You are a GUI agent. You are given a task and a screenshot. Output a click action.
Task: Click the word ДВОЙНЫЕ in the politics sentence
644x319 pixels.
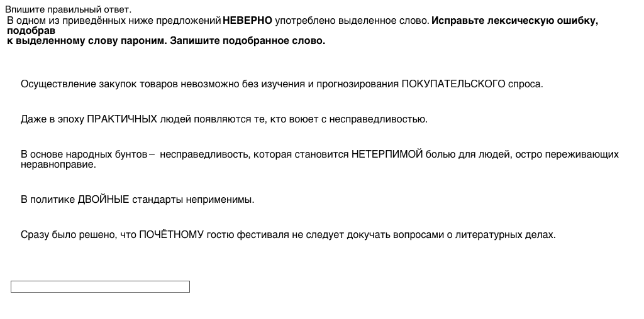pyautogui.click(x=103, y=200)
